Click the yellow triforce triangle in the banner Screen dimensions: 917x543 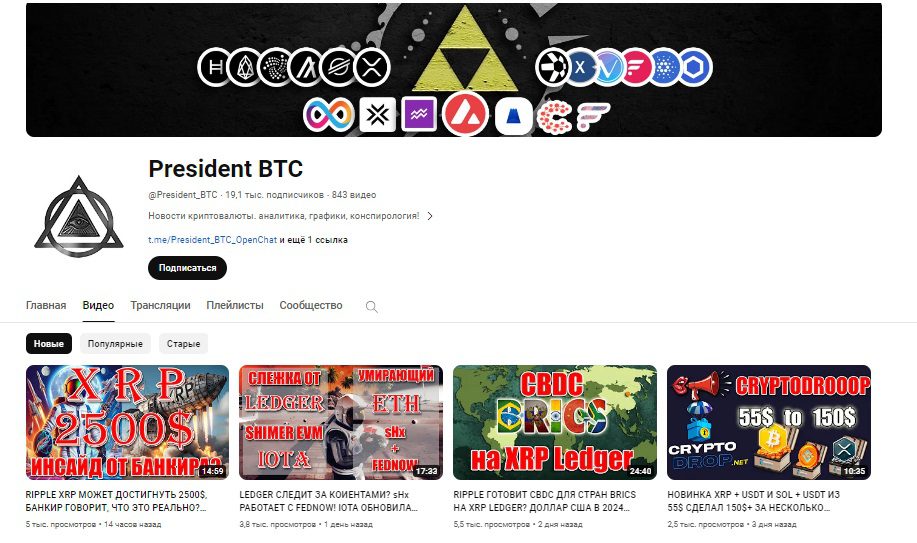pos(466,49)
